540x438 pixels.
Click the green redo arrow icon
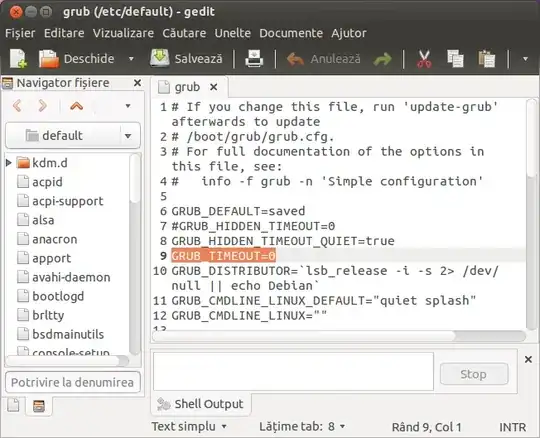[x=382, y=59]
